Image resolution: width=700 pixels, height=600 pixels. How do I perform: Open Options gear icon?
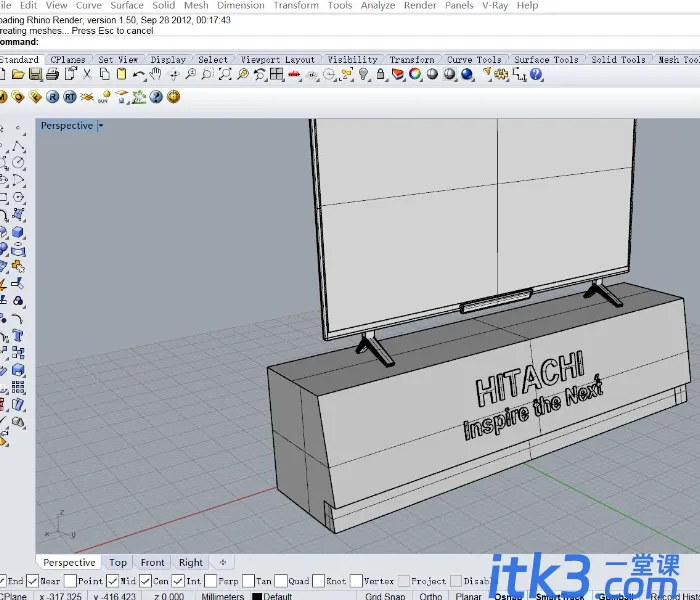click(x=502, y=75)
